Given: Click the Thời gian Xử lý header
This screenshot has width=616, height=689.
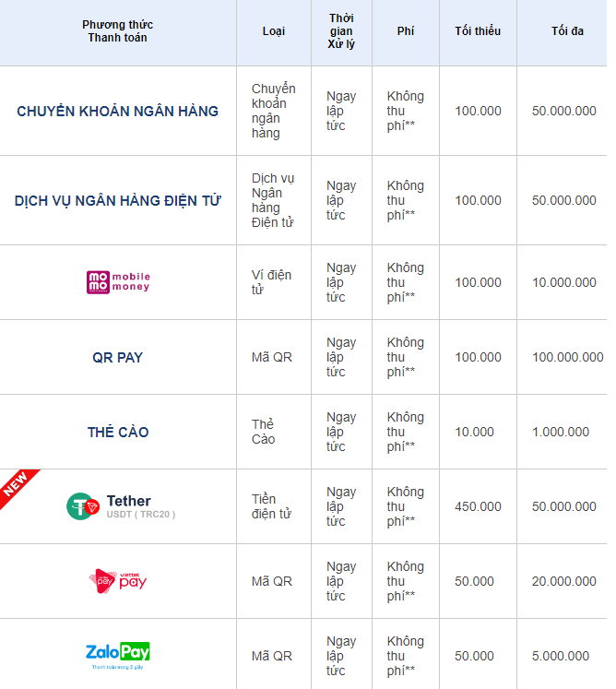Looking at the screenshot, I should (x=341, y=31).
